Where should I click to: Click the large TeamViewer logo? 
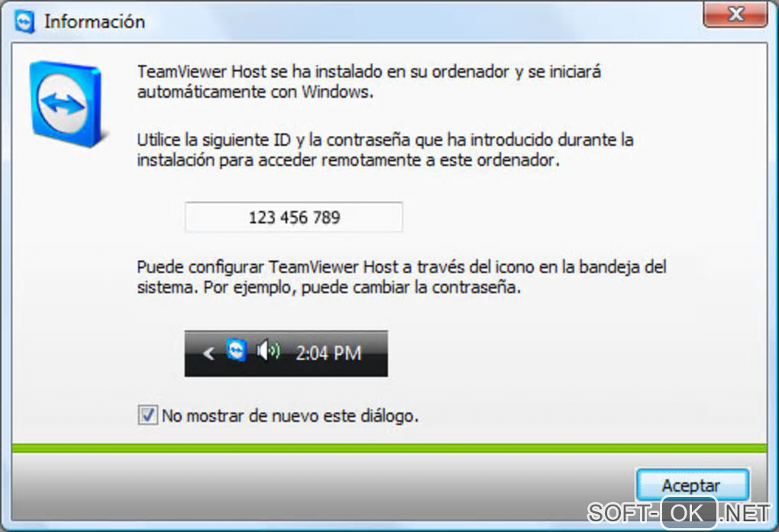[67, 104]
